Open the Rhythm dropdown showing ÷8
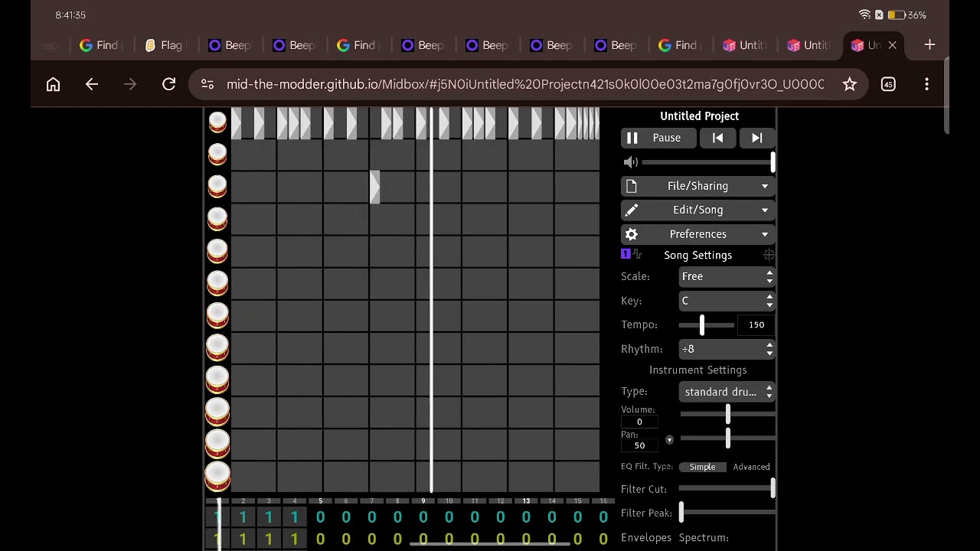This screenshot has height=551, width=980. pyautogui.click(x=727, y=349)
